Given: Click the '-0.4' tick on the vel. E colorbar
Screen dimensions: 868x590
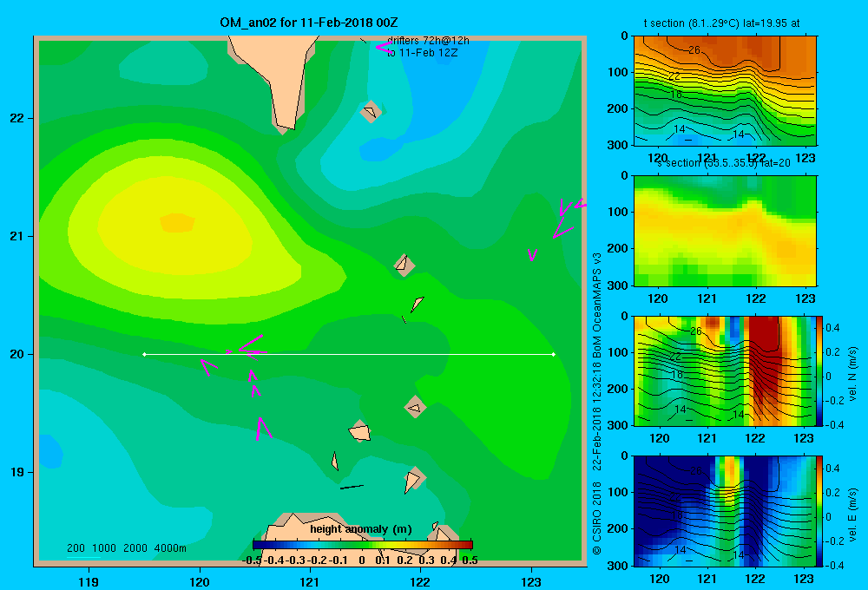Looking at the screenshot, I should pos(834,565).
